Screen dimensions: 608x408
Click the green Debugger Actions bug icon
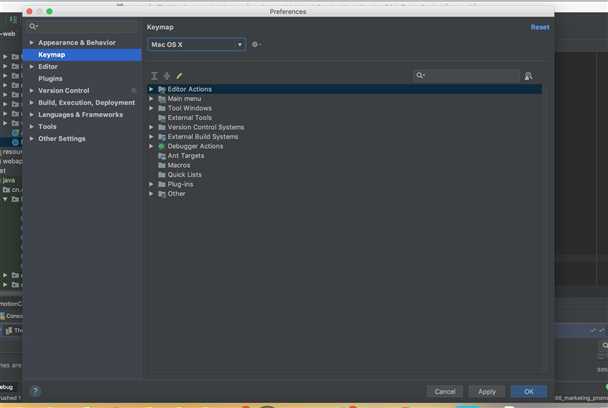[162, 146]
